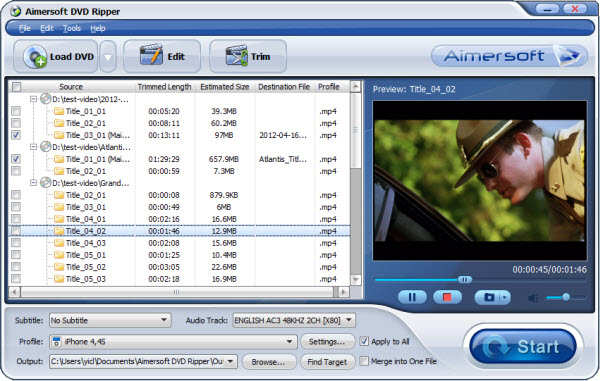Image resolution: width=600 pixels, height=381 pixels.
Task: Collapse the D:\test-video\Atlanti tree node
Action: pyautogui.click(x=34, y=147)
